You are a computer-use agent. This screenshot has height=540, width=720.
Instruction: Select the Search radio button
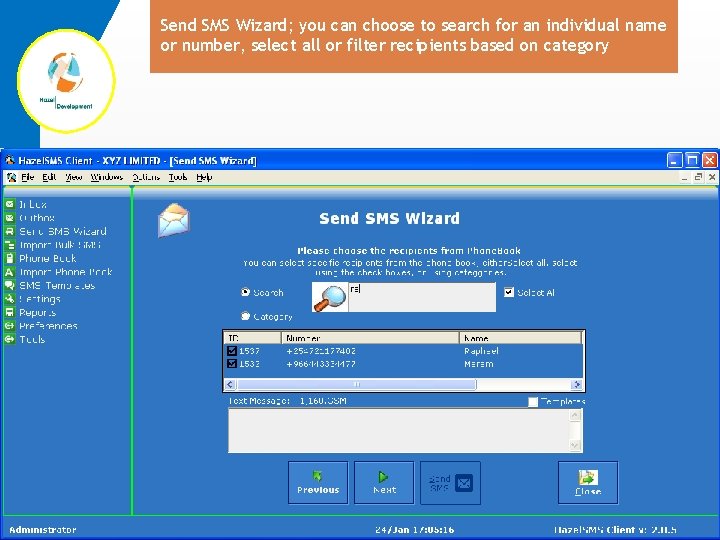[246, 292]
